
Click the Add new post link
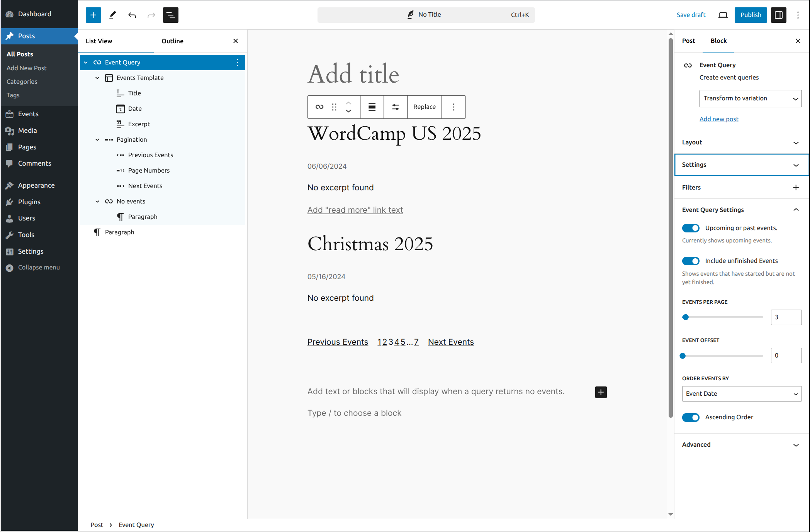tap(719, 119)
